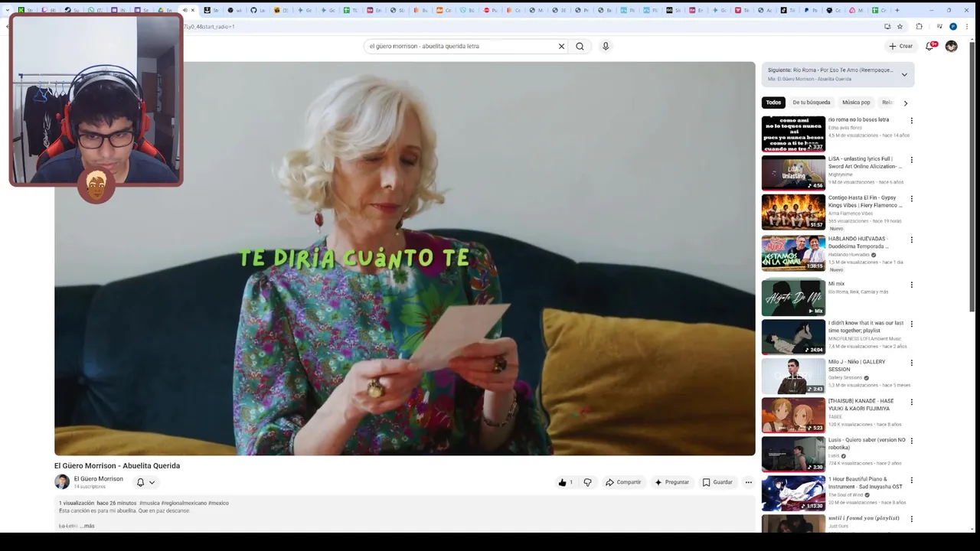Click 'Edna avila flores' channel name

coord(844,128)
